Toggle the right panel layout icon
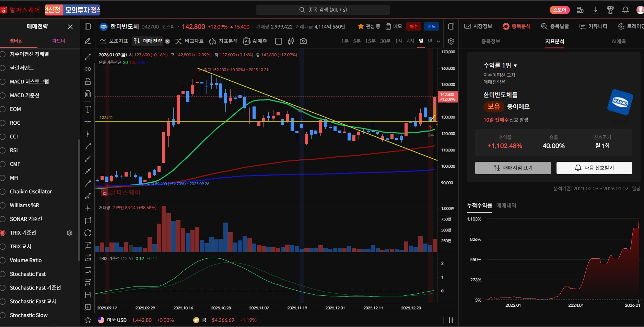This screenshot has width=644, height=327. coord(451,26)
